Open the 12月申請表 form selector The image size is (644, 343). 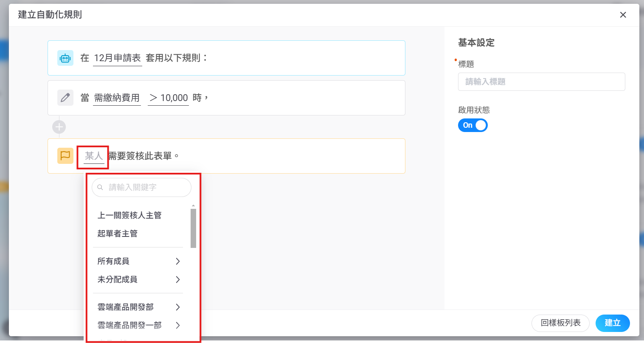pyautogui.click(x=117, y=58)
